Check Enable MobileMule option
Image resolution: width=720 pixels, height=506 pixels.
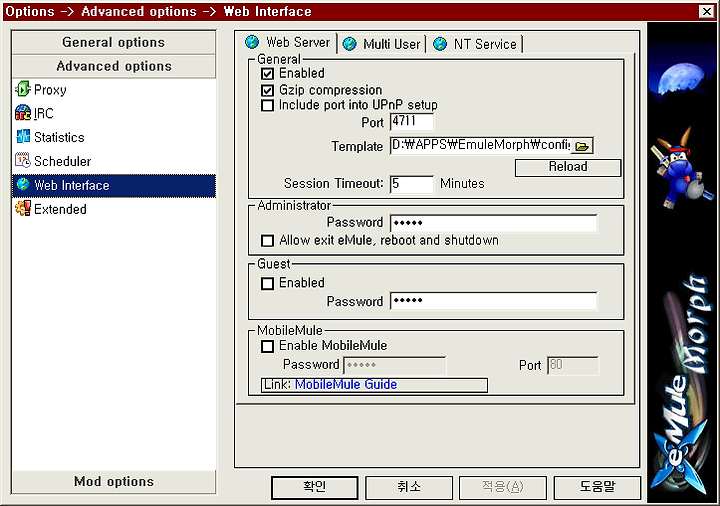click(x=267, y=346)
